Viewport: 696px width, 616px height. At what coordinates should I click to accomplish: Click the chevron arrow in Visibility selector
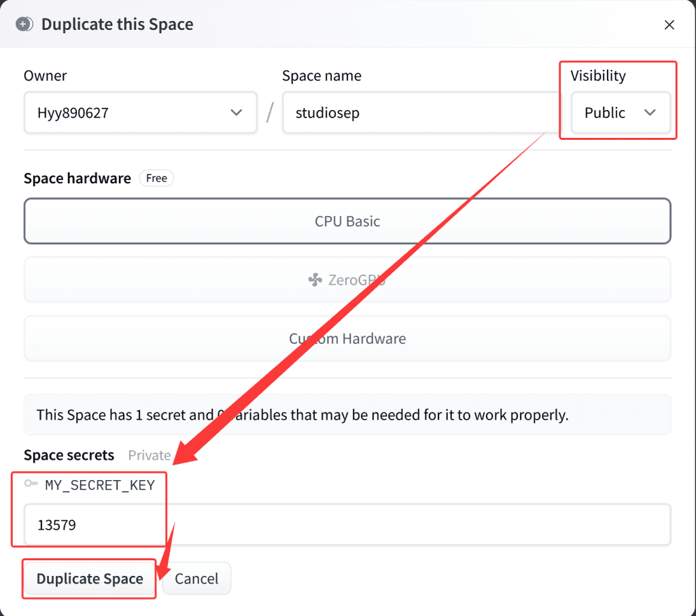(x=650, y=113)
